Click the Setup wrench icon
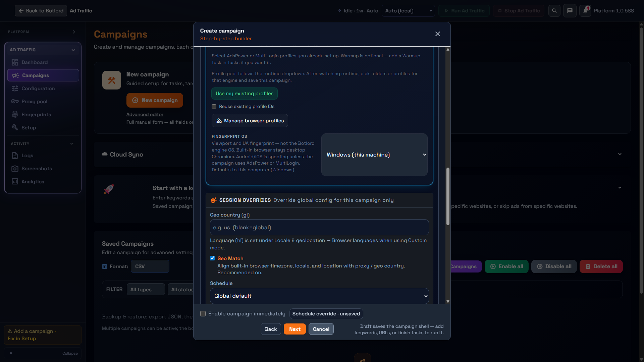Image resolution: width=644 pixels, height=362 pixels. 15,128
